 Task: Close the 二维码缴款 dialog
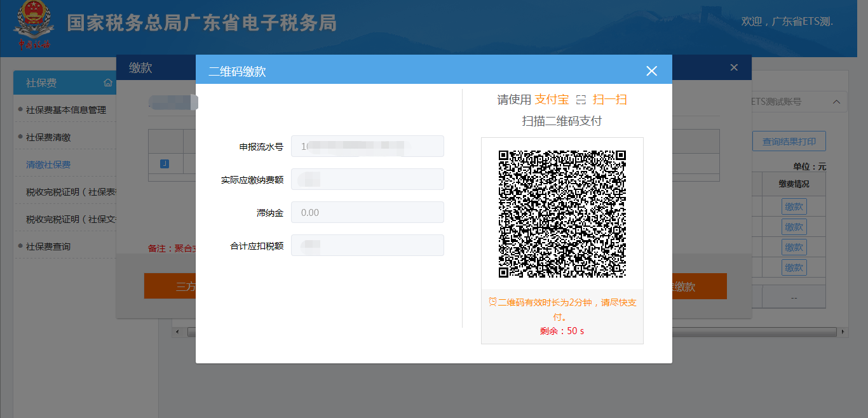(x=651, y=71)
